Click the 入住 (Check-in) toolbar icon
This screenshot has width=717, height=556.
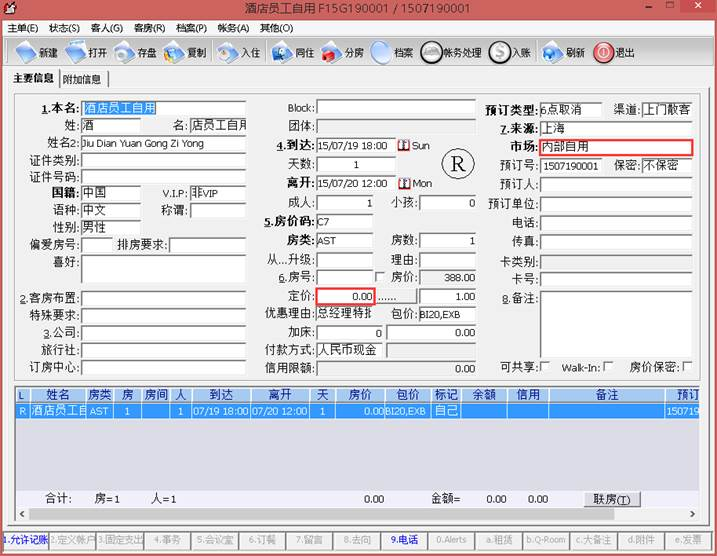(228, 52)
